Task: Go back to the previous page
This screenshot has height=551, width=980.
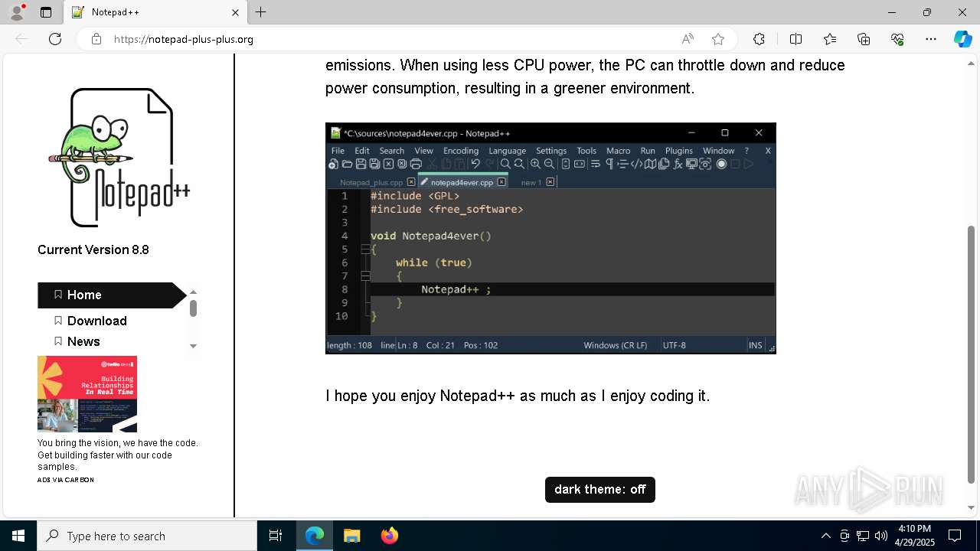Action: click(x=21, y=39)
